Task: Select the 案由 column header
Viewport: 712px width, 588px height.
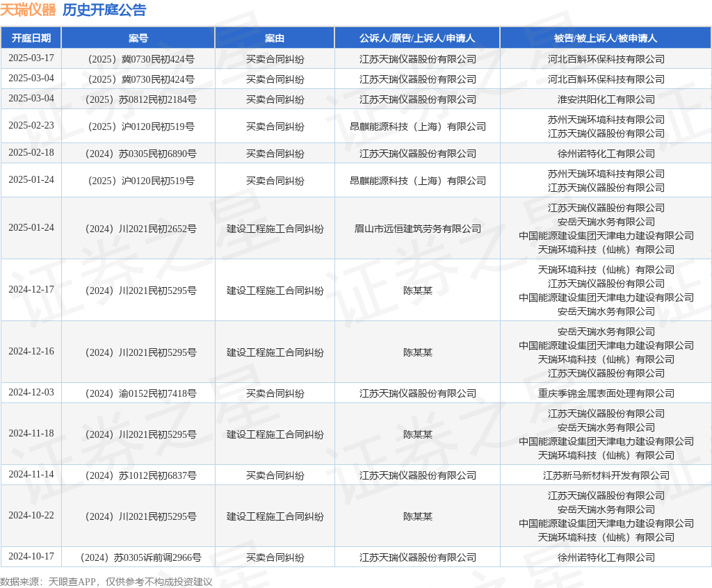Action: tap(275, 38)
